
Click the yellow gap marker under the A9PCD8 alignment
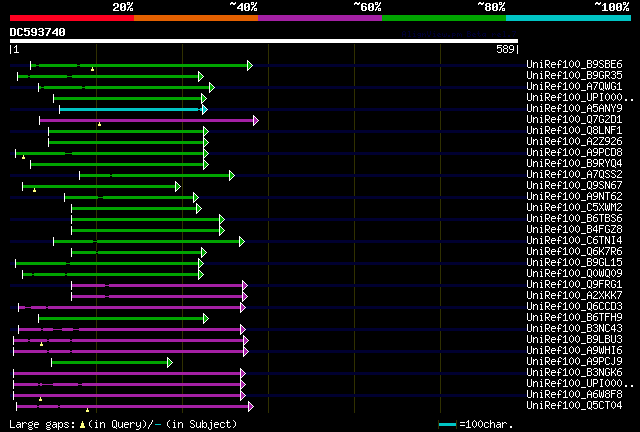(x=23, y=157)
